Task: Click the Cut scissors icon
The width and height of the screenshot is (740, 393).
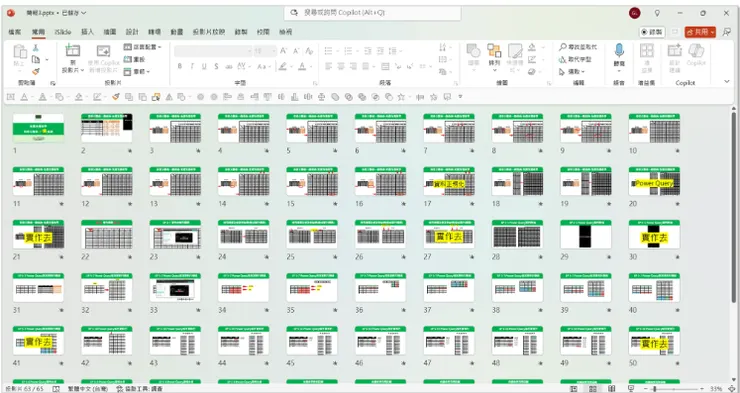Action: click(x=35, y=48)
